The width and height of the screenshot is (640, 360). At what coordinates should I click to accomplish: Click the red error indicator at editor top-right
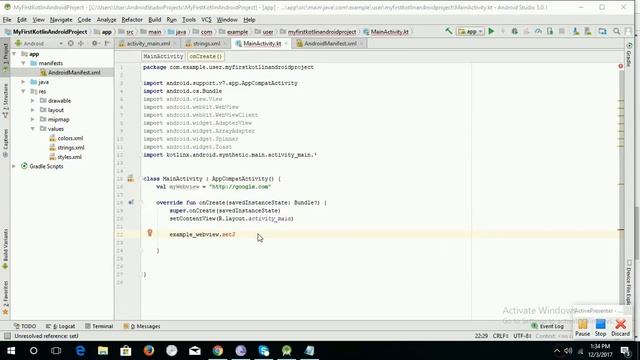point(620,66)
